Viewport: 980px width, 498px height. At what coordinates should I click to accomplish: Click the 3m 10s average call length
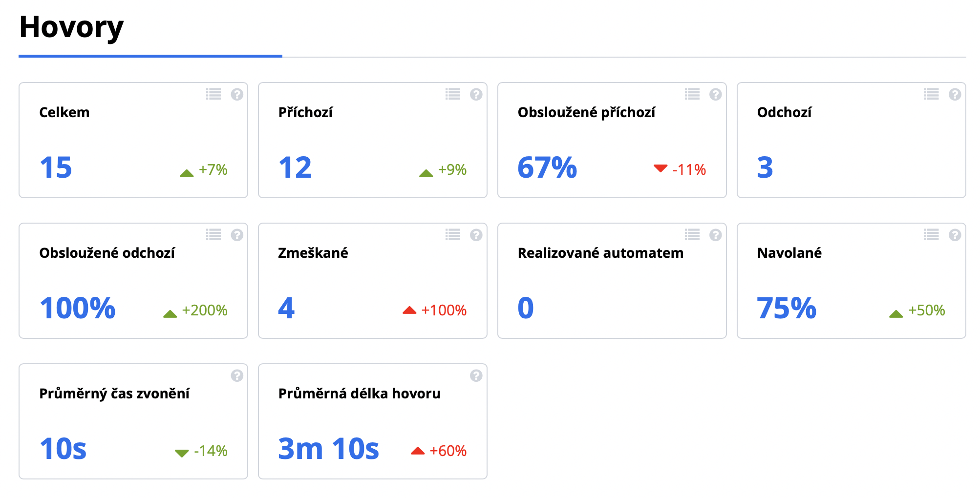tap(328, 449)
